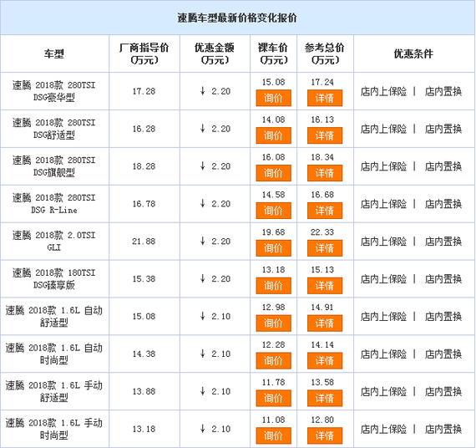Open 详情 for 180TSI DSG臻享版

tap(325, 286)
